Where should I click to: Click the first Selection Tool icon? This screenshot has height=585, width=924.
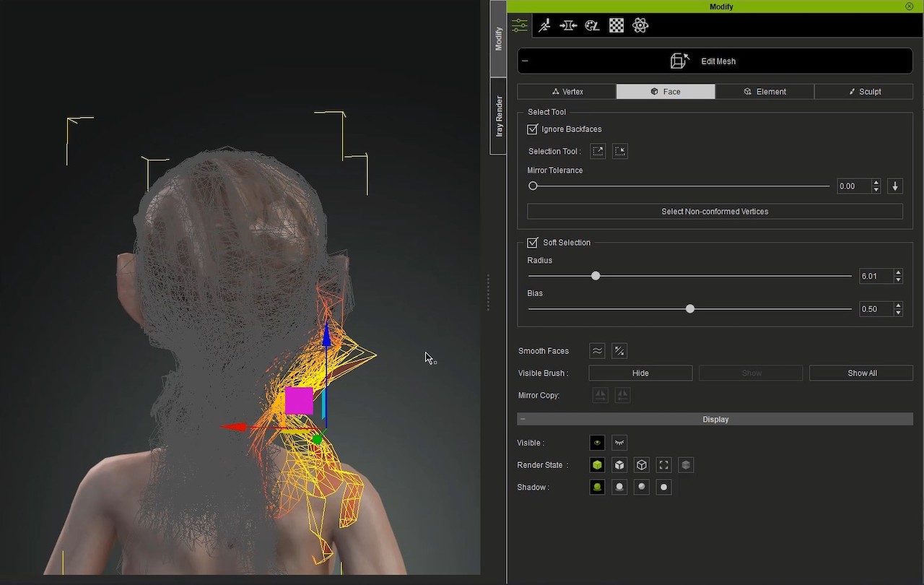click(598, 152)
